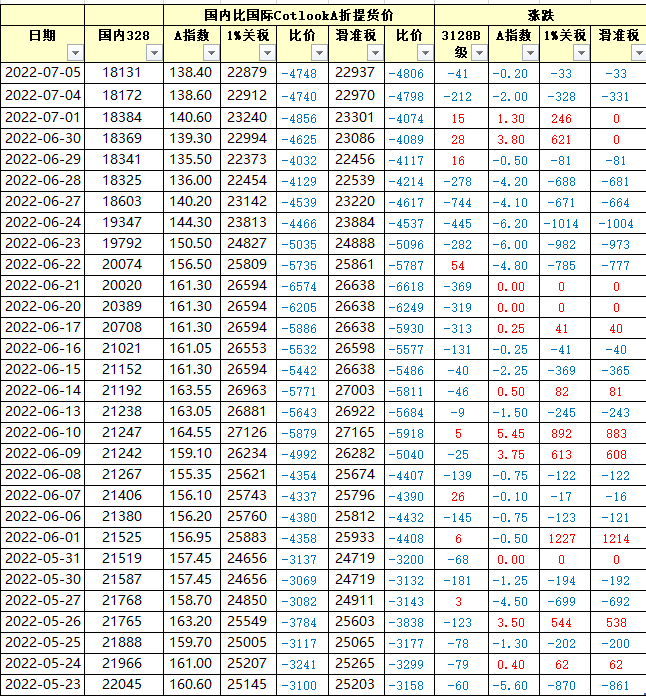Select the 1%关税 value 22879
Image resolution: width=646 pixels, height=696 pixels.
248,72
